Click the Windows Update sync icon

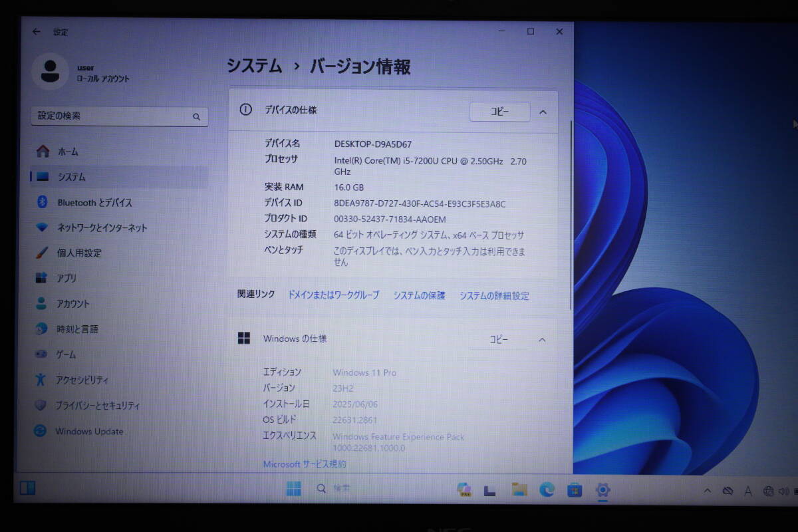(41, 431)
